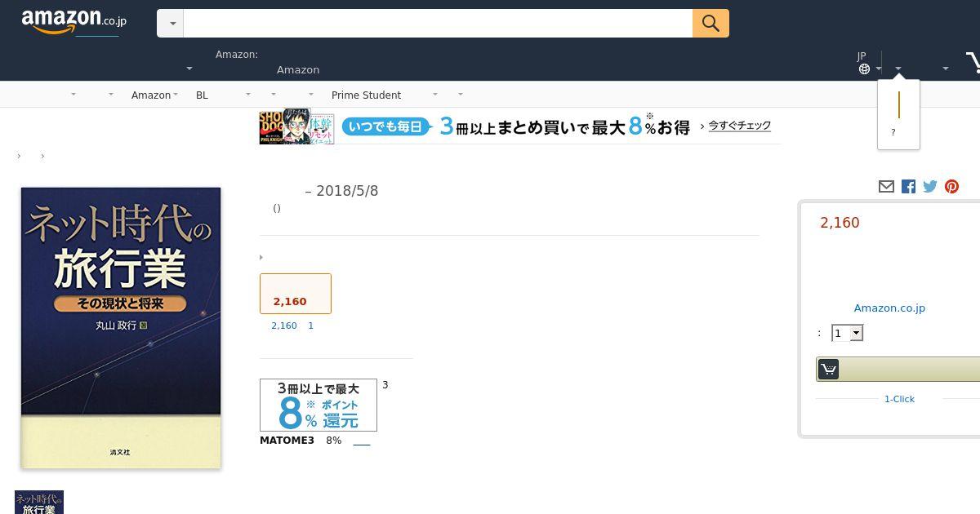
Task: Click the 2018/5/8 publication date text
Action: (x=347, y=191)
